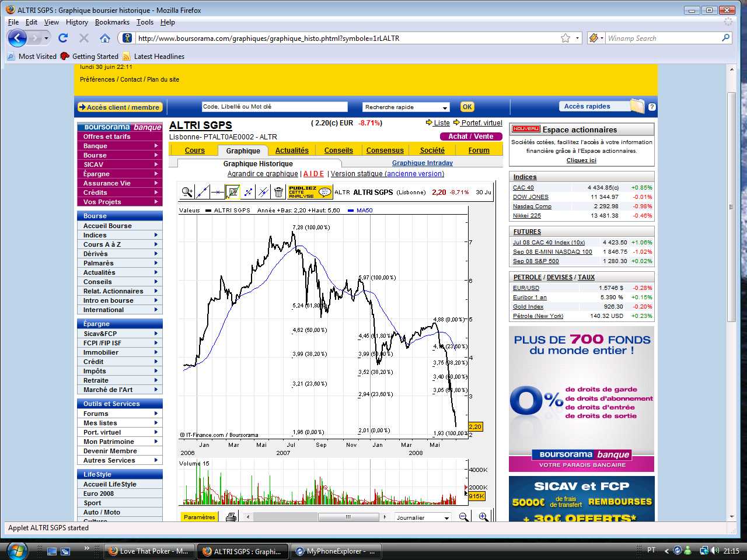Screen dimensions: 747x560
Task: Go back with Firefox back arrow
Action: pos(18,38)
